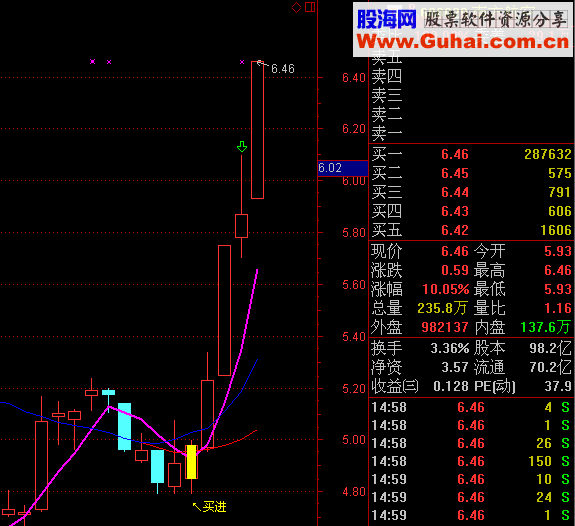The image size is (575, 526).
Task: Click the 5.20 price axis label
Action: 354,389
